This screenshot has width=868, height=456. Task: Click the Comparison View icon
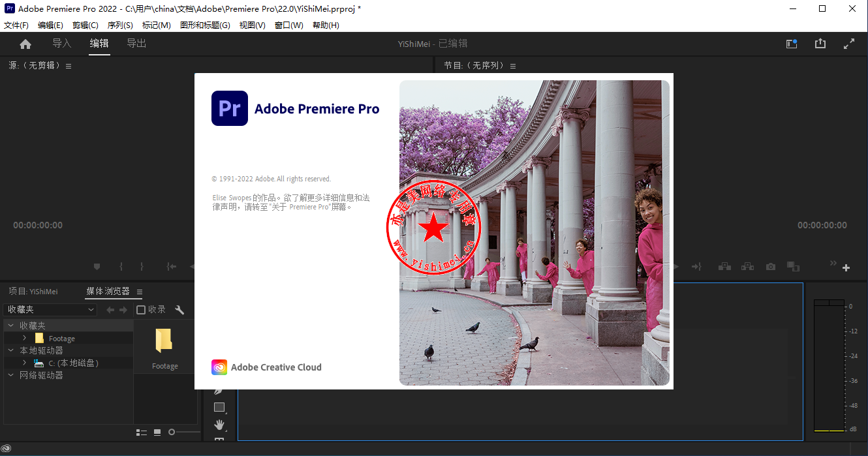[x=793, y=266]
